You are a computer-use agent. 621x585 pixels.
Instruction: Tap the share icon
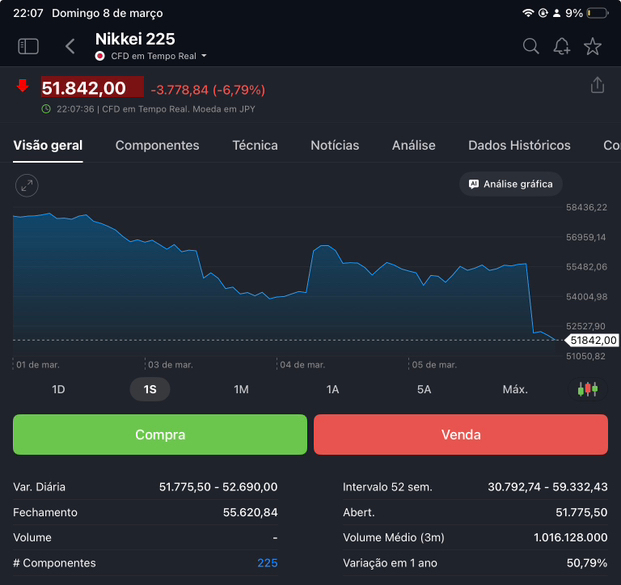(x=597, y=86)
